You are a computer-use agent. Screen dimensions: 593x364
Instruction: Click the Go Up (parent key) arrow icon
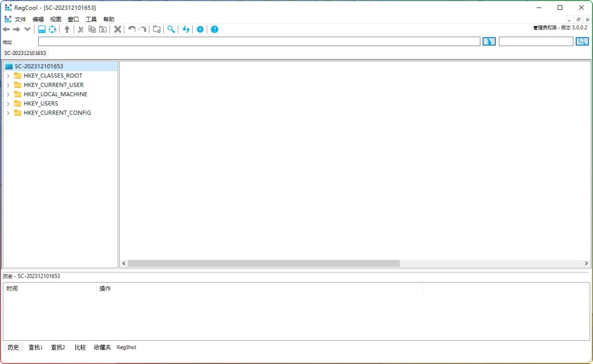click(67, 29)
